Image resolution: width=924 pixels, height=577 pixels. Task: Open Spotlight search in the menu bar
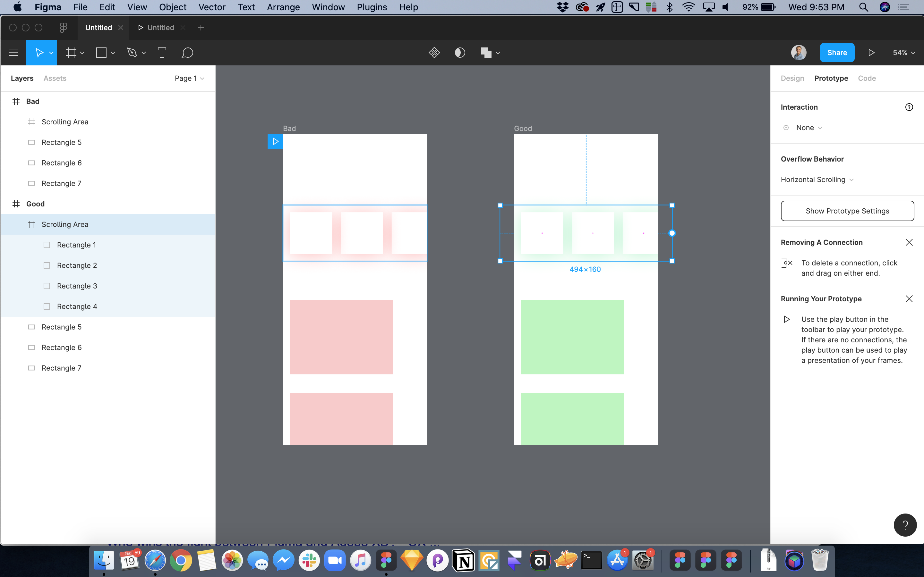[x=864, y=7]
